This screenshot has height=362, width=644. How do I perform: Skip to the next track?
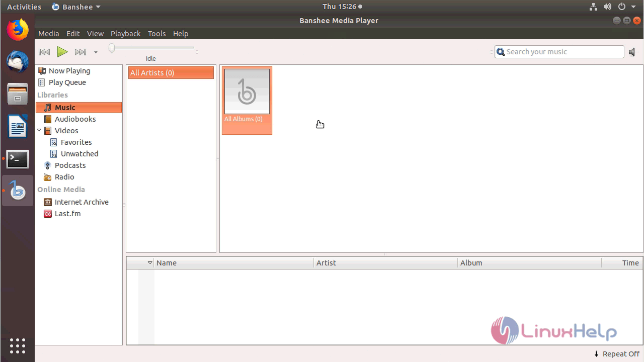tap(80, 52)
